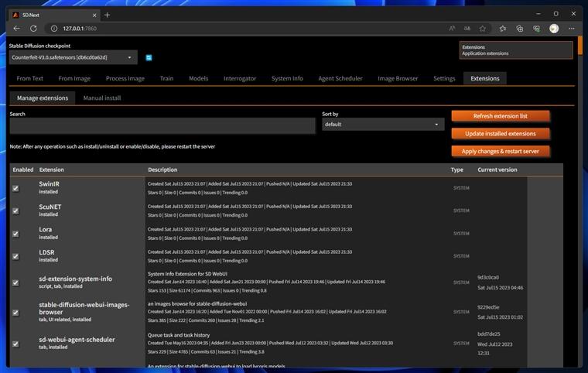Select the Manage extensions sub-tab
This screenshot has height=373, width=588.
[43, 98]
